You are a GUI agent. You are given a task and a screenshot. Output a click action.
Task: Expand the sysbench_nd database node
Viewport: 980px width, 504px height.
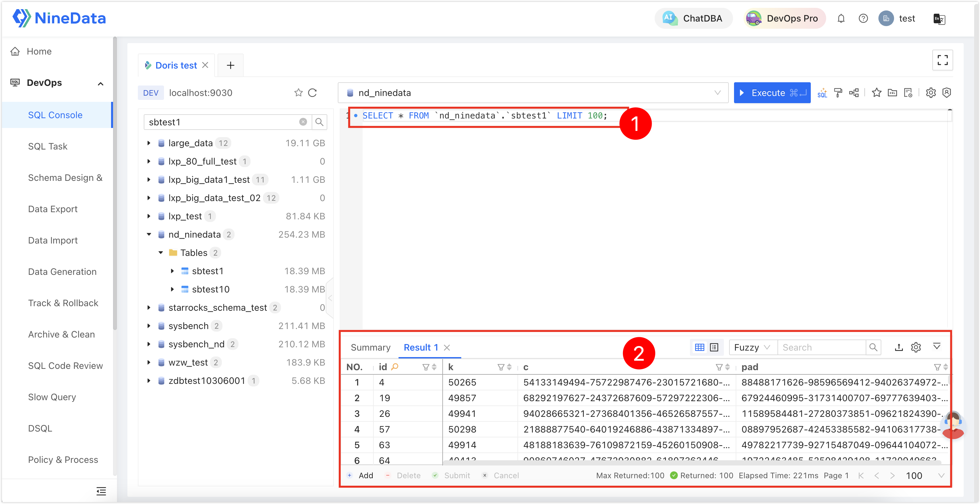click(x=149, y=344)
